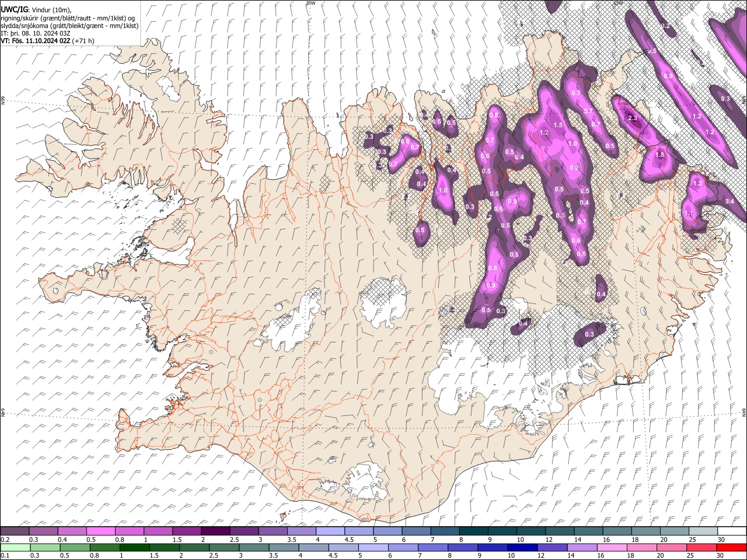Choose the 6 slate blue swatch, upper scale
Image resolution: width=747 pixels, height=560 pixels.
(416, 531)
